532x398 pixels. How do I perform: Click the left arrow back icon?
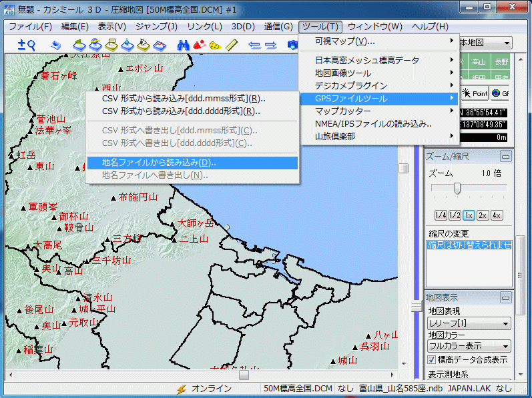pyautogui.click(x=254, y=45)
